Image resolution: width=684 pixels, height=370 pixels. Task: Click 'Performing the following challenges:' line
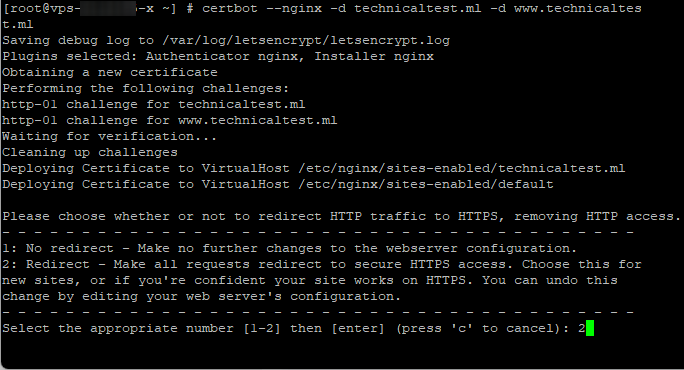[x=146, y=89]
